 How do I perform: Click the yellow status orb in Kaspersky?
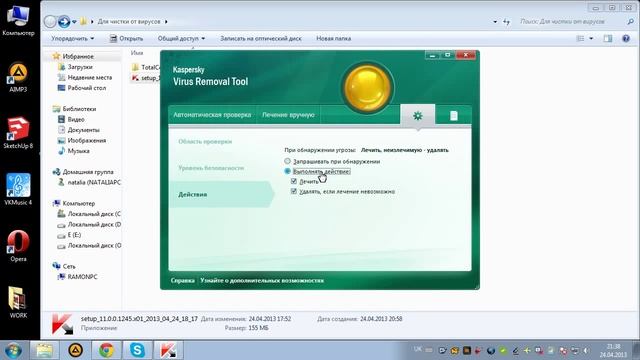point(367,87)
